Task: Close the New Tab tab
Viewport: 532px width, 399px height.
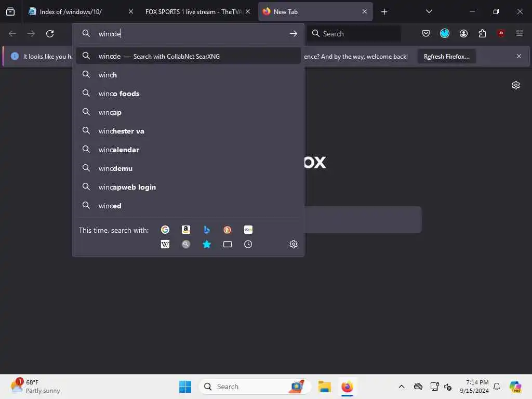Action: click(x=364, y=11)
